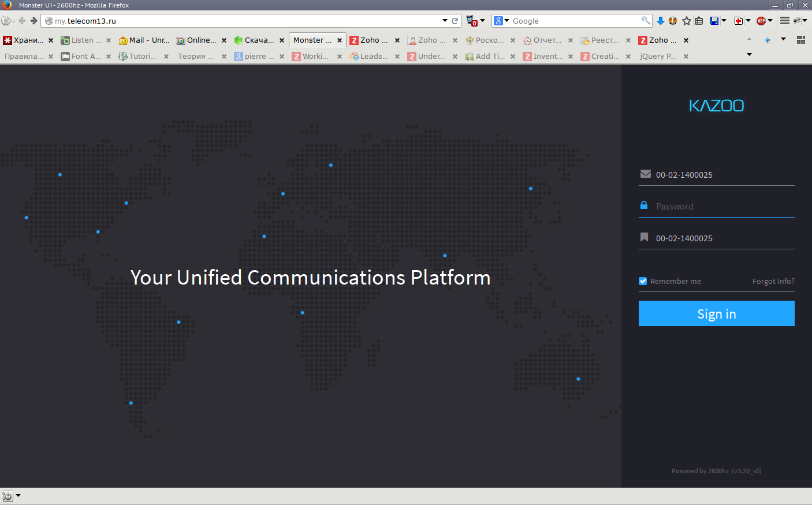Switch to the Скача... tab

pyautogui.click(x=259, y=40)
